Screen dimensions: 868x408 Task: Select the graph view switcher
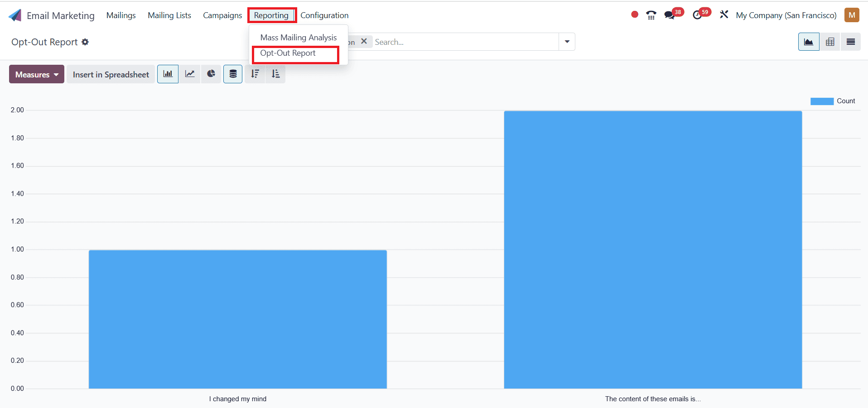click(x=809, y=42)
